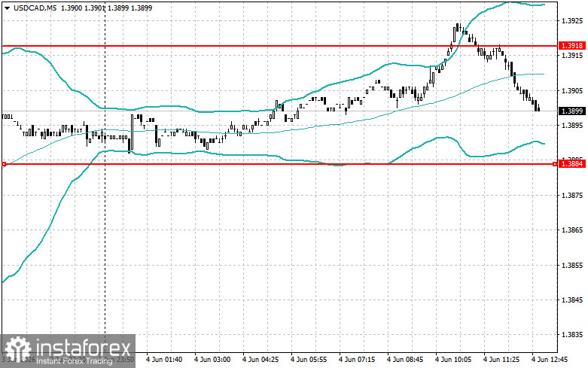
Task: Select the USDCAD,M5 chart title
Action: click(x=35, y=8)
